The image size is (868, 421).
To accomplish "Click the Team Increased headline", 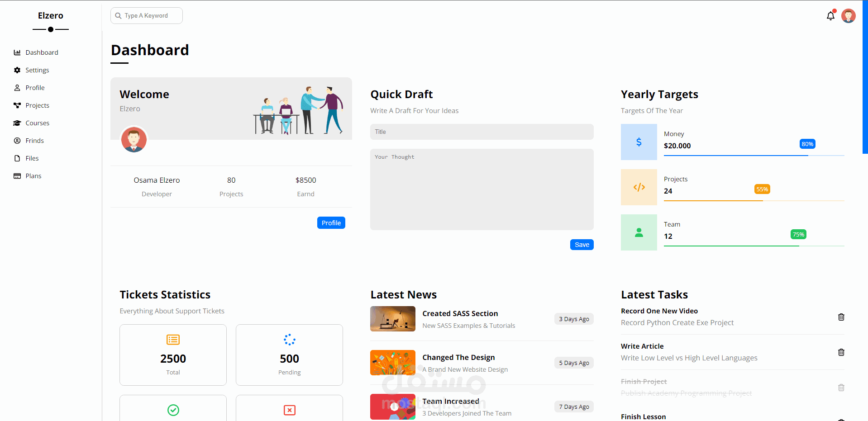I will click(x=451, y=402).
